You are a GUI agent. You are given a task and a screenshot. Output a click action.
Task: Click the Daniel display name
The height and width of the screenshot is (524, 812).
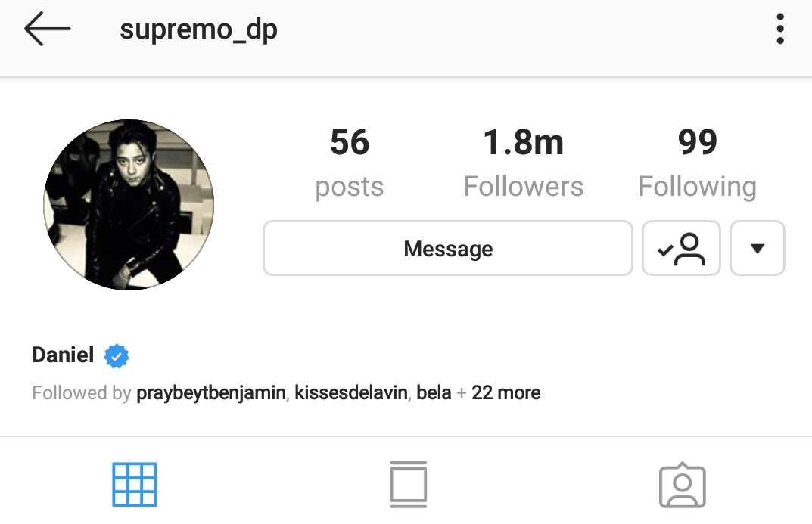coord(63,355)
